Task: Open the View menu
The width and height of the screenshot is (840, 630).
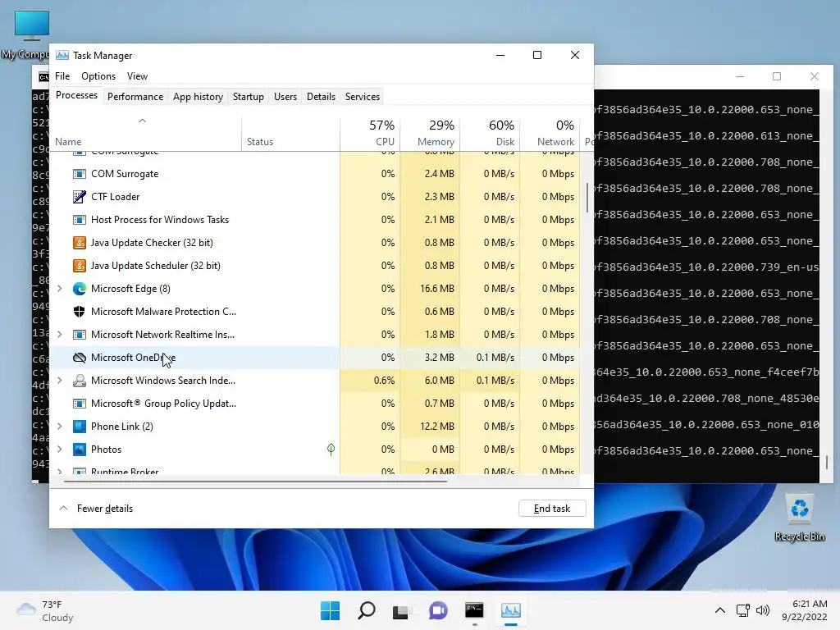Action: coord(137,76)
